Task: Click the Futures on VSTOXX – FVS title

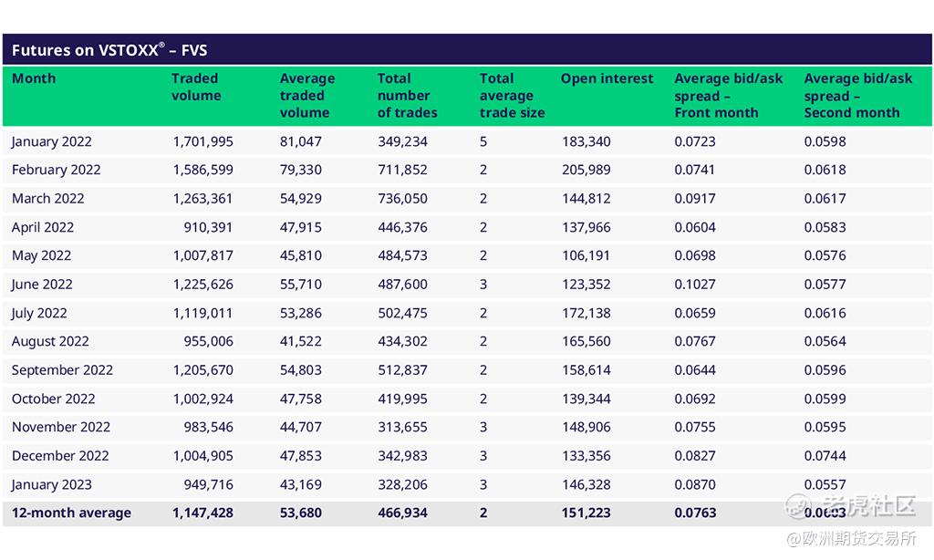Action: tap(109, 50)
